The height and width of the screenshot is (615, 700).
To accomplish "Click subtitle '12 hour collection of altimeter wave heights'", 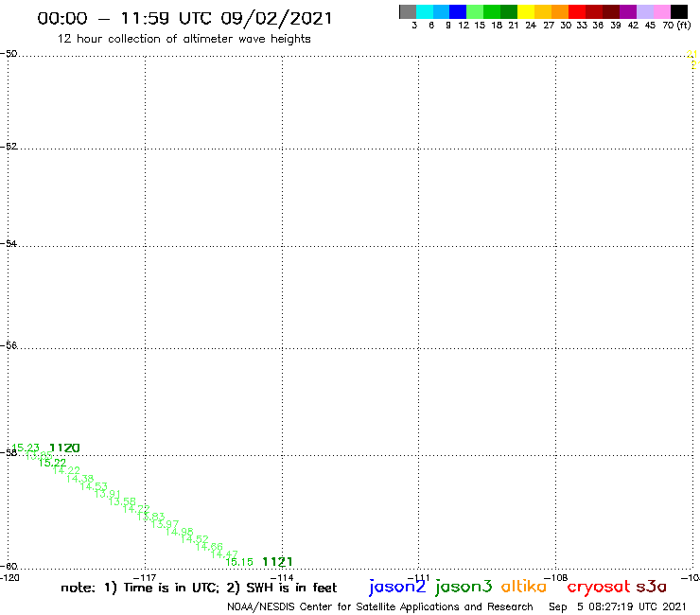I will tap(184, 39).
